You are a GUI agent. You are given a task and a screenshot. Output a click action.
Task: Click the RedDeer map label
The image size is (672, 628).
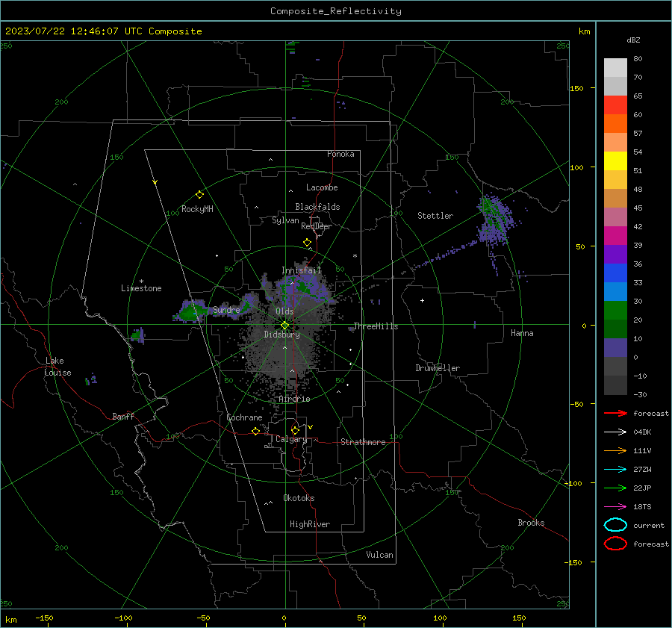pos(317,226)
